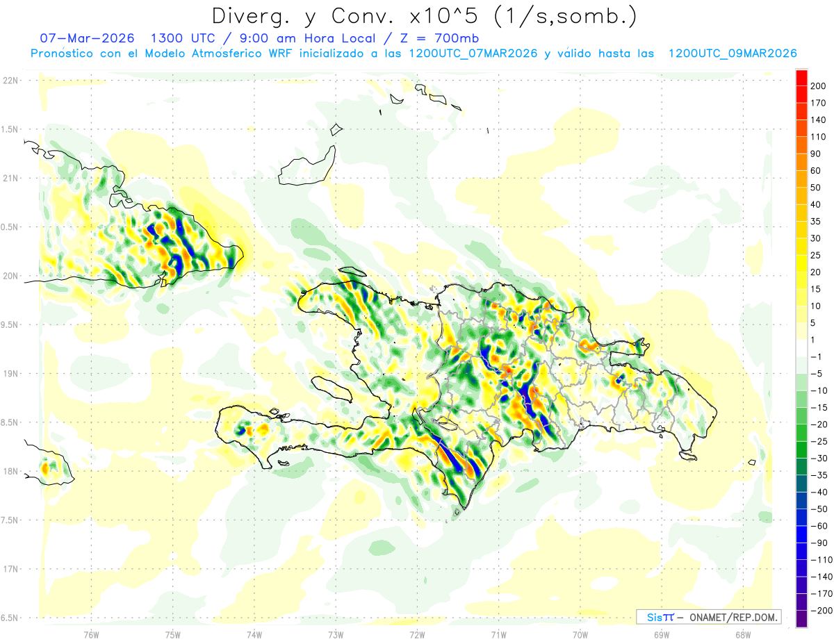The image size is (834, 644).
Task: Click the "68W" longitude axis label
Action: pos(743,634)
